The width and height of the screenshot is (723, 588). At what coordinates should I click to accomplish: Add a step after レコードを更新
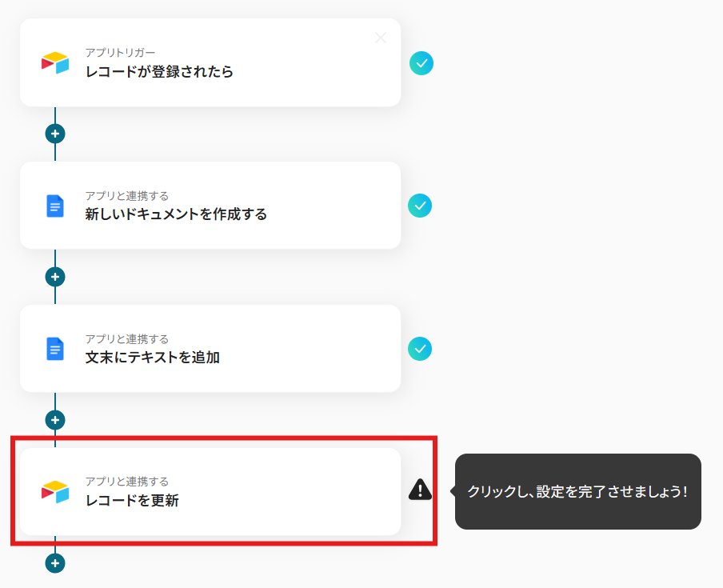[x=55, y=563]
